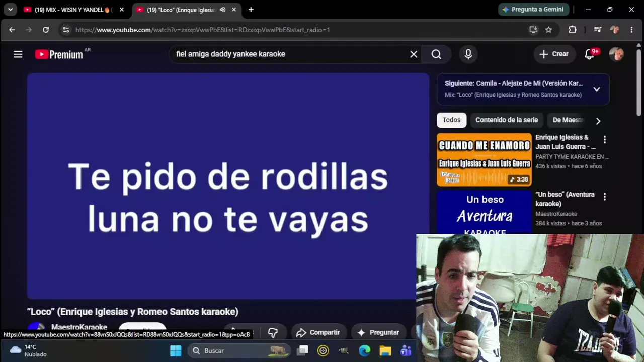Run search with the magnifying glass button

tap(436, 54)
